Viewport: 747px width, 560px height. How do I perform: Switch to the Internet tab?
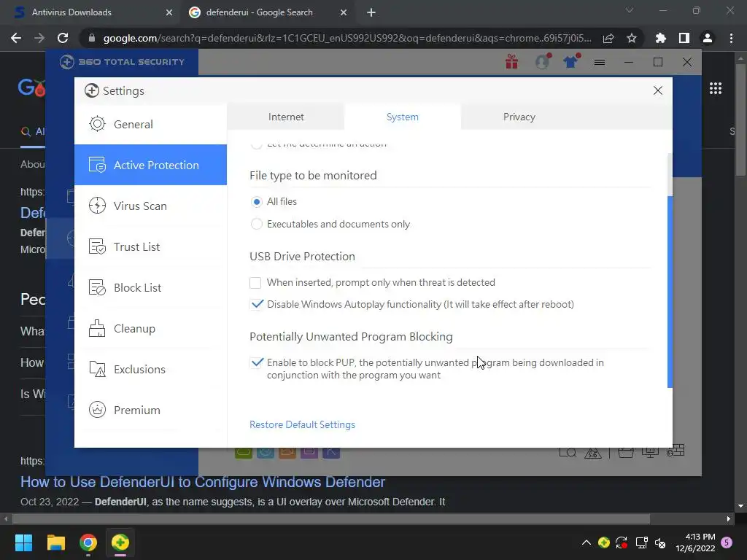[286, 117]
